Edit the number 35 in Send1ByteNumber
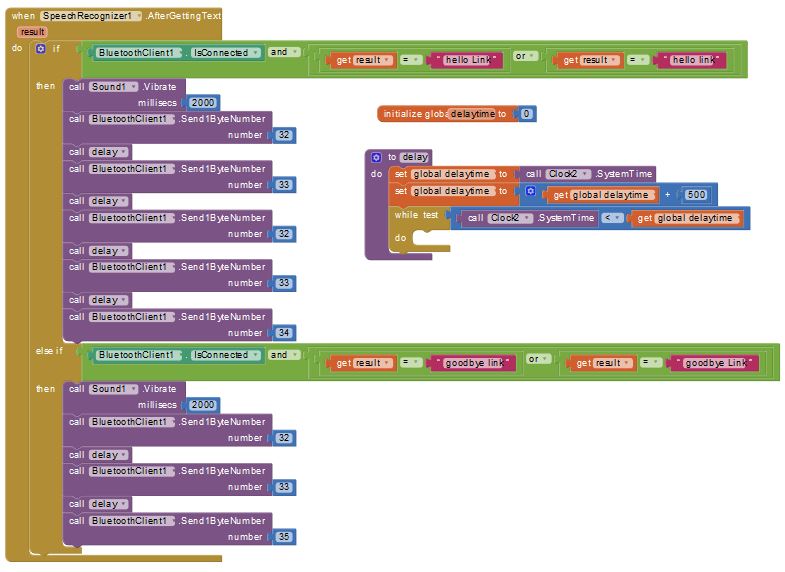This screenshot has height=572, width=785. 284,537
